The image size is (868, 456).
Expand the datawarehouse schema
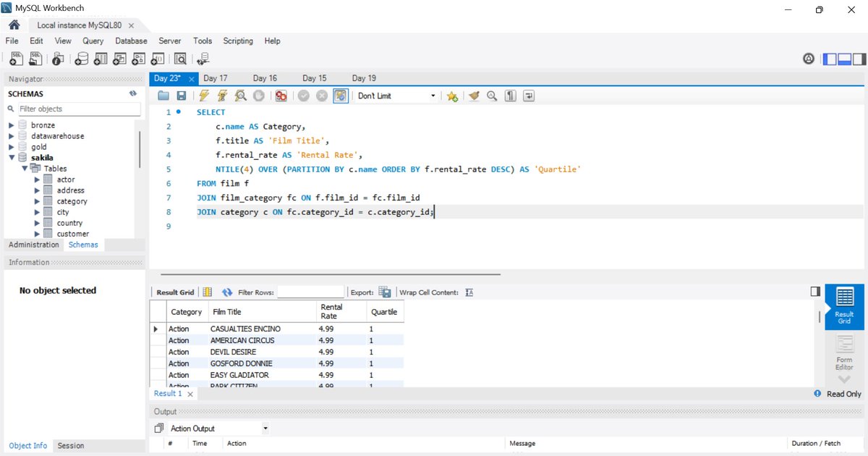(12, 136)
